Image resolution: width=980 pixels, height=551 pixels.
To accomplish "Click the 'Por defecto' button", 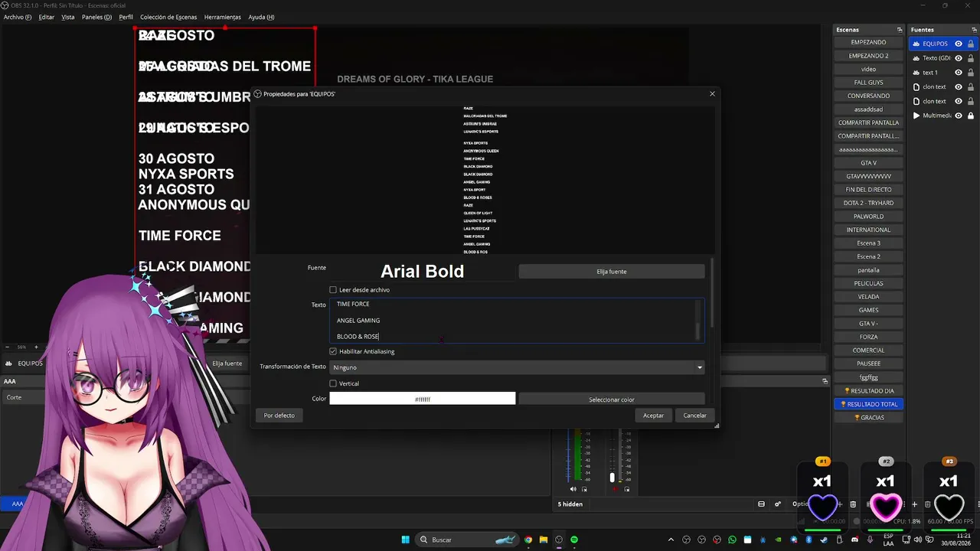I will pos(279,416).
